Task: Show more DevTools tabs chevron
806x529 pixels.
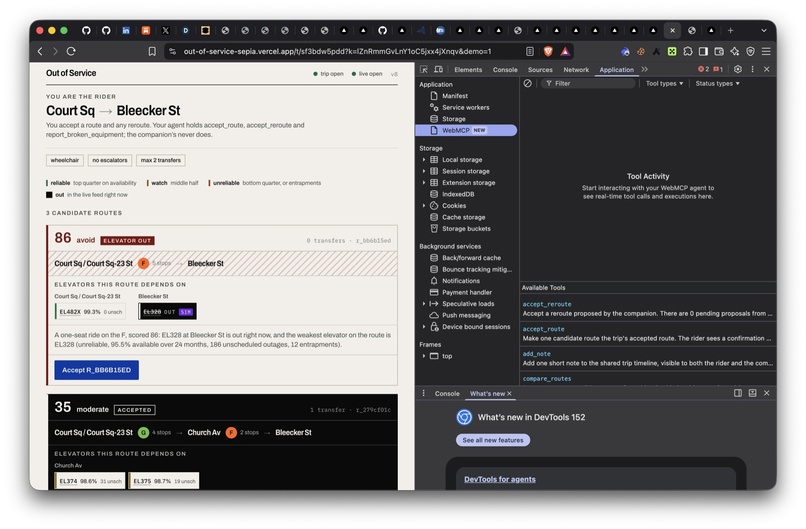Action: coord(645,69)
